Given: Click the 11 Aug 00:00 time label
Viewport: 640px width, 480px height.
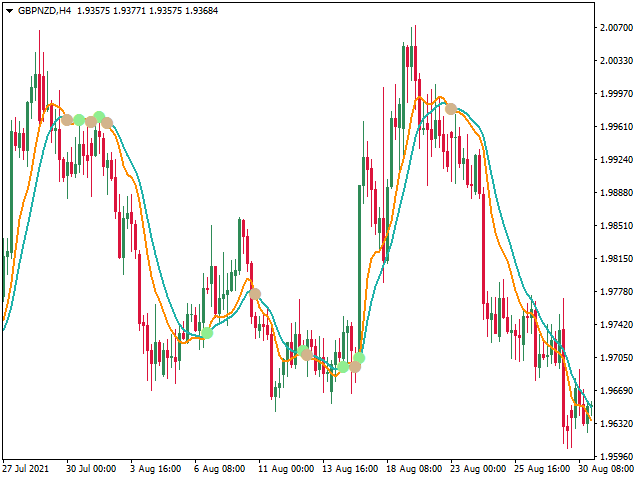Looking at the screenshot, I should 286,469.
